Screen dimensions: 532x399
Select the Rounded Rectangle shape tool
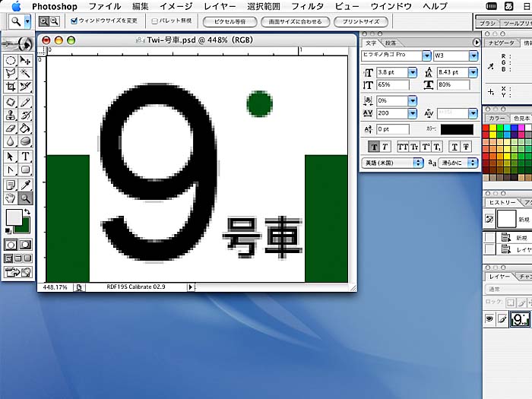25,169
